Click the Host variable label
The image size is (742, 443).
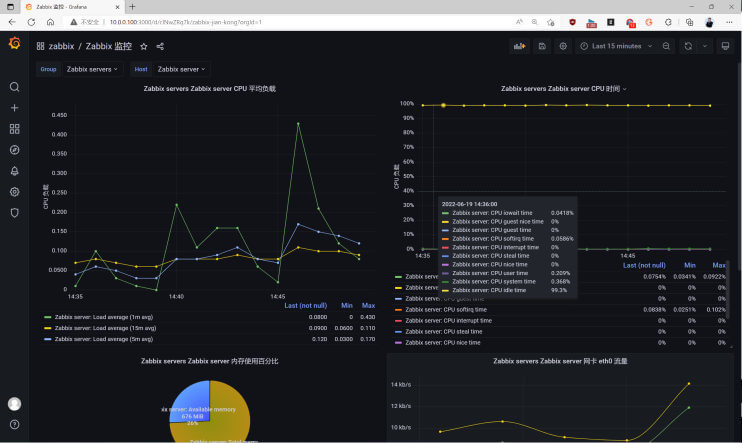tap(141, 69)
